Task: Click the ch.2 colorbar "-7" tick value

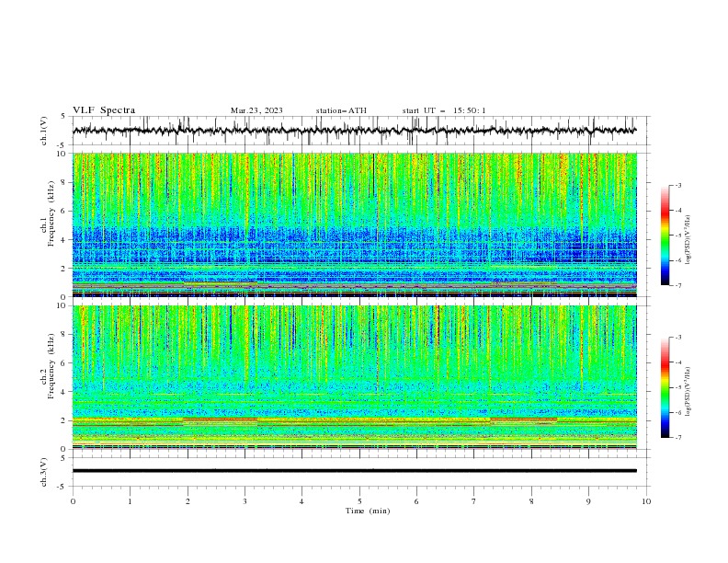Action: coord(678,438)
